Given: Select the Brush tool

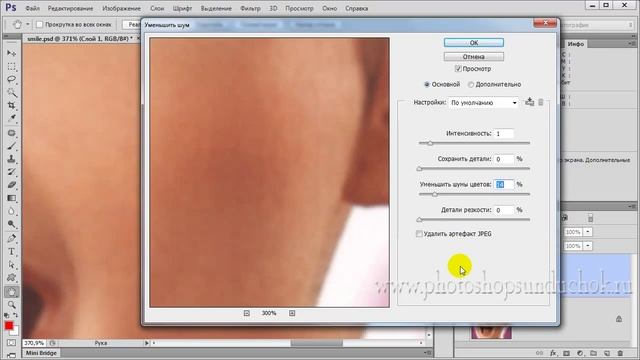Looking at the screenshot, I should point(11,146).
